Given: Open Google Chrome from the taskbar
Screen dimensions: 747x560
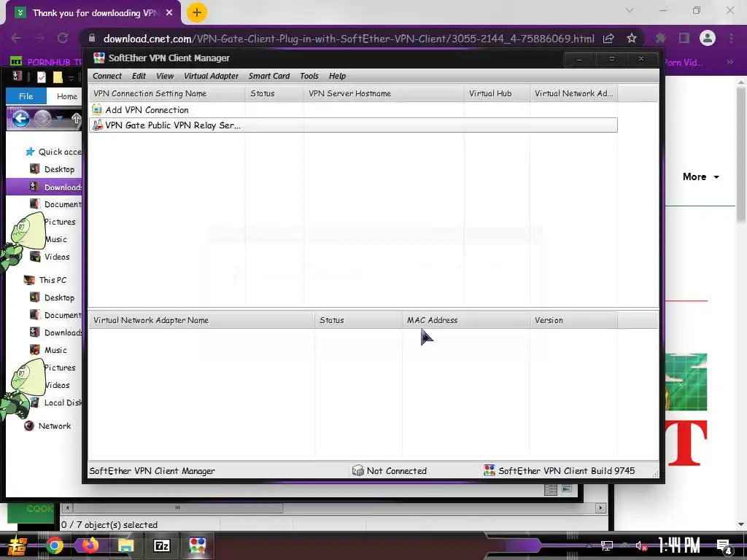Looking at the screenshot, I should click(x=54, y=545).
